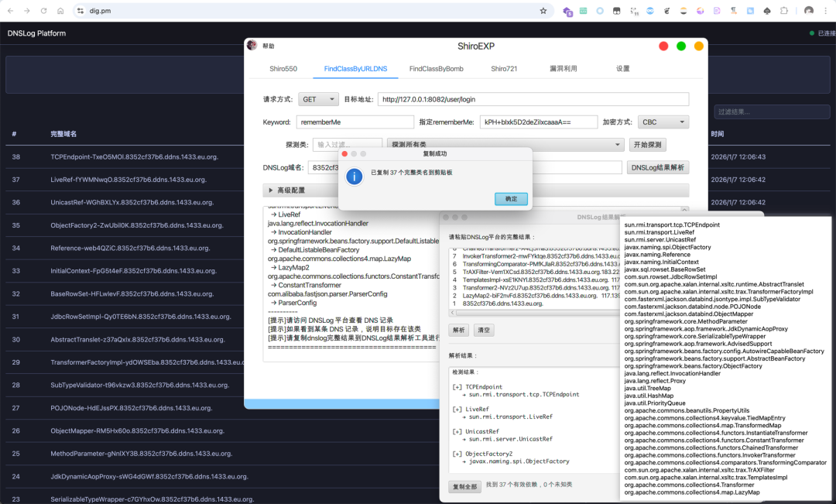The height and width of the screenshot is (504, 836).
Task: Bookmark this page with the star icon
Action: (x=543, y=11)
